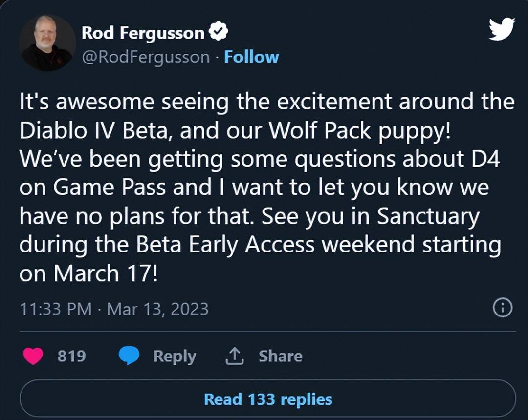Click "on March 17!" at the tweet's end
This screenshot has height=420, width=528.
[x=89, y=273]
